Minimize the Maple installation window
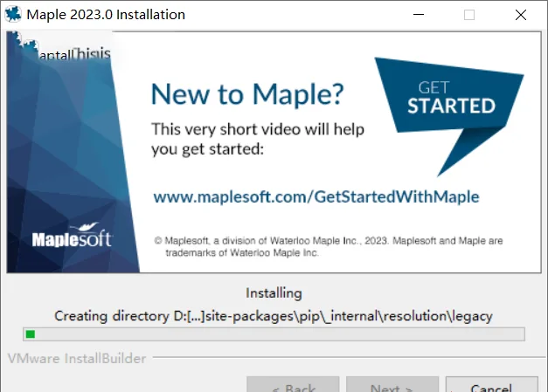Screen dimensions: 548x392 419,15
